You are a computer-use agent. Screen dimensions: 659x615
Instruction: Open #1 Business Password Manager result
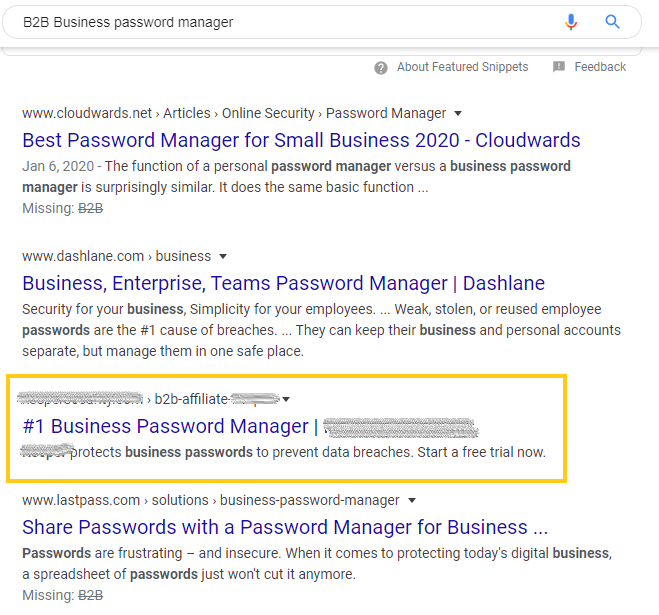click(250, 426)
